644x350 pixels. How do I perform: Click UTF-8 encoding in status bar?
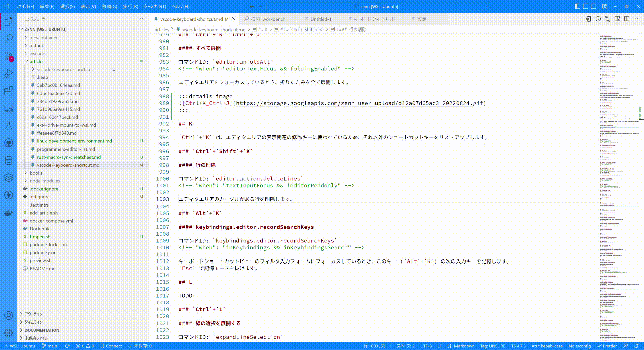(426, 346)
